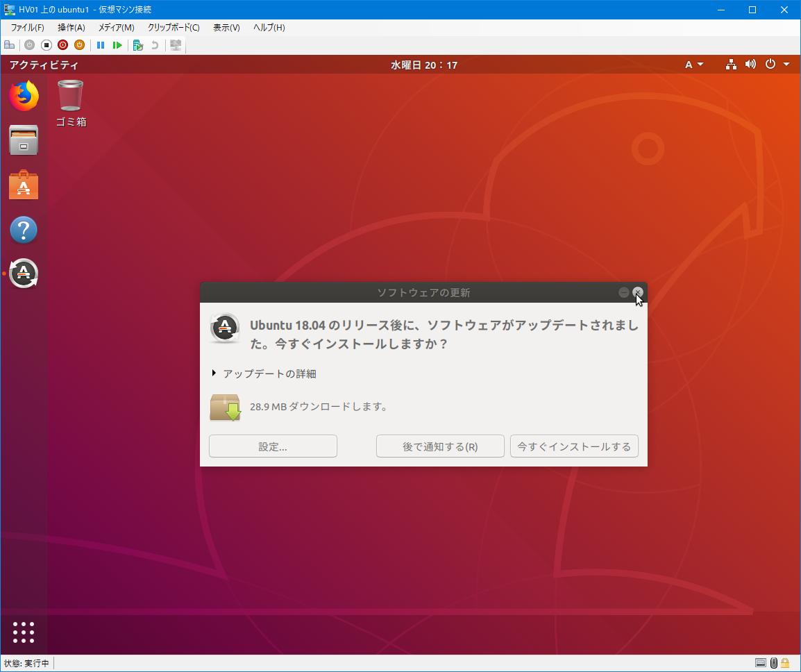Click the 今すぐインストールする button
The width and height of the screenshot is (801, 672).
click(x=574, y=446)
